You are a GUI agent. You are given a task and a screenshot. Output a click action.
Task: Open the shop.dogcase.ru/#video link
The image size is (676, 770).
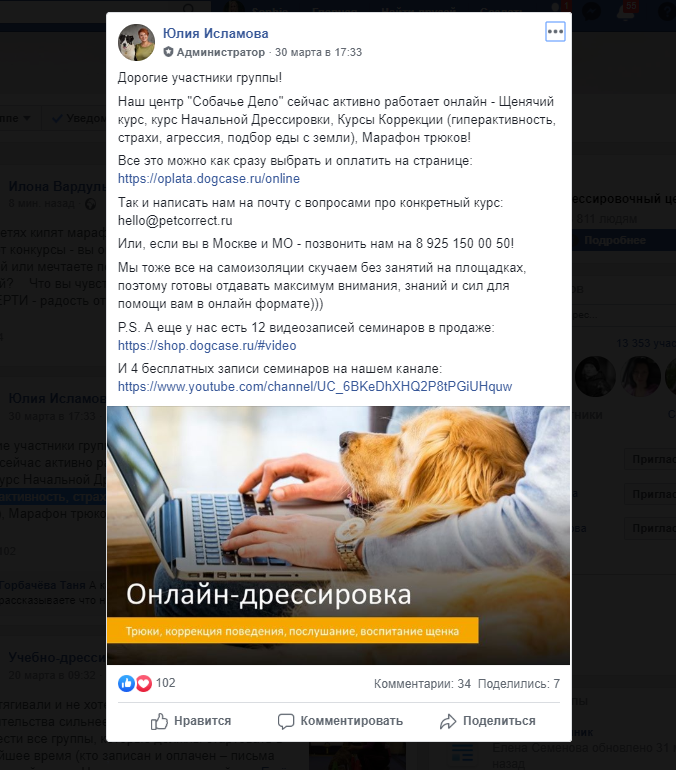tap(207, 345)
